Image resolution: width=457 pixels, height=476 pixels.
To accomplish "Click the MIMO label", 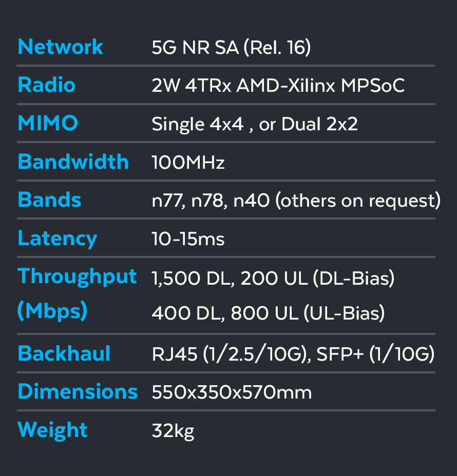I will (48, 123).
